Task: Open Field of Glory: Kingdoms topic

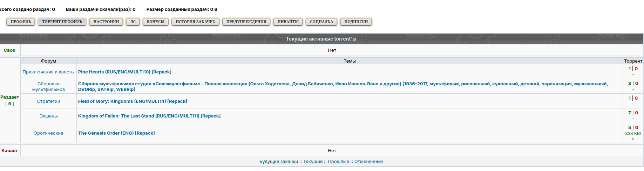Action: tap(133, 101)
